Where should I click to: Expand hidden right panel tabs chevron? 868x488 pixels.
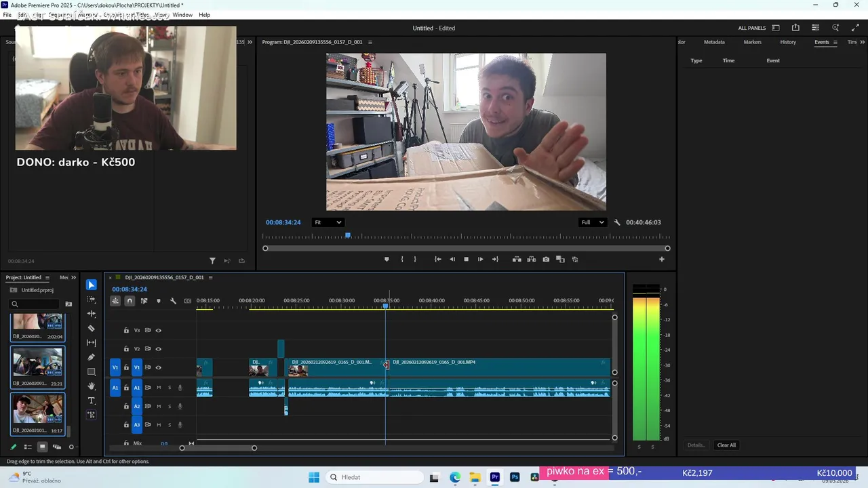click(x=862, y=42)
